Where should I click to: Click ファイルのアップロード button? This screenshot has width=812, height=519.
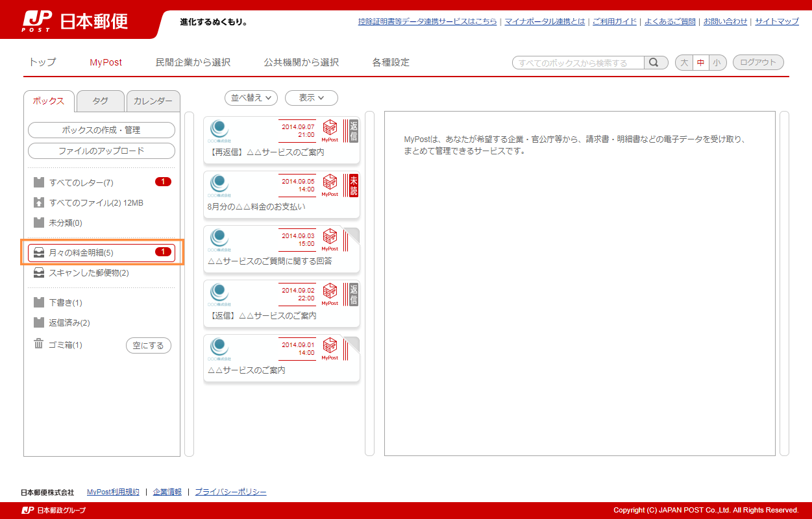pos(101,151)
